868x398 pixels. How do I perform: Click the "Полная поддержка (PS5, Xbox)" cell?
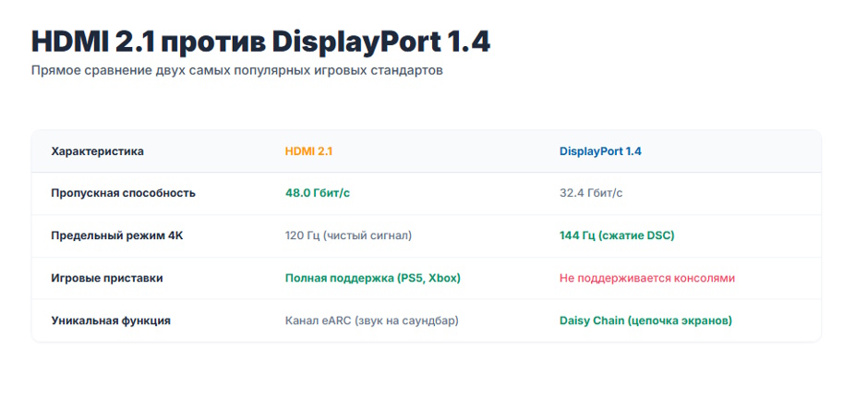[x=373, y=278]
